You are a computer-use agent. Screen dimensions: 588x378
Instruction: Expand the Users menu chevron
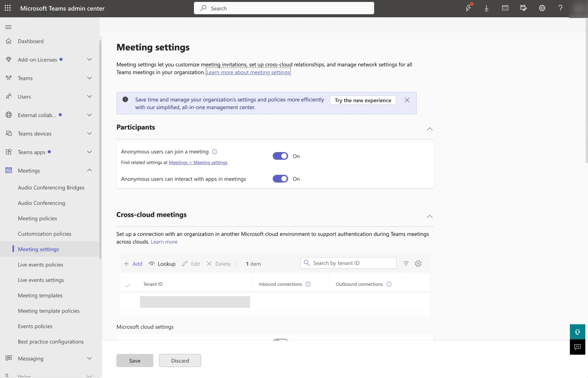tap(89, 96)
